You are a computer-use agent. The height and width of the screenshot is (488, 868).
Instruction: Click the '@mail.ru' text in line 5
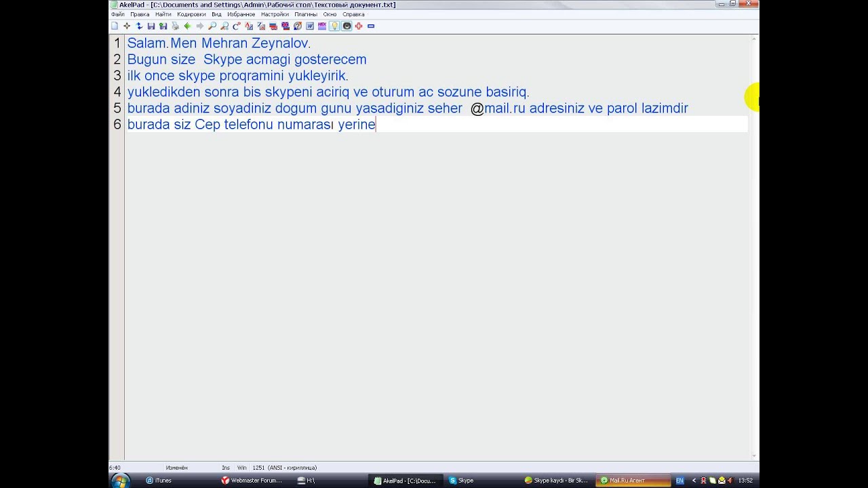[x=498, y=108]
